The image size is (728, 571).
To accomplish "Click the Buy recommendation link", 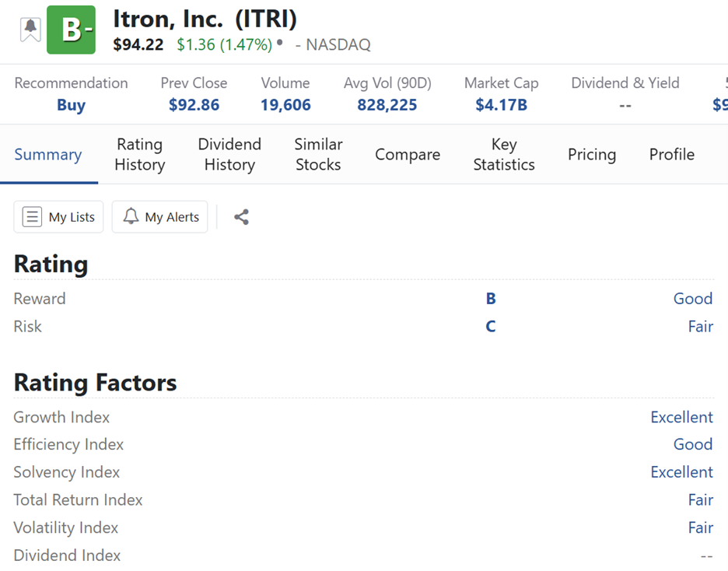I will pos(71,105).
